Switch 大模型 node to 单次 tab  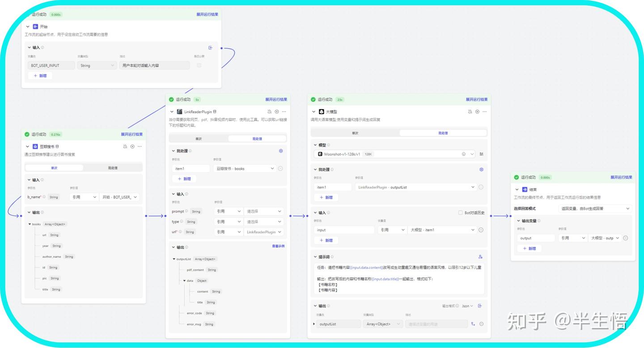point(355,133)
